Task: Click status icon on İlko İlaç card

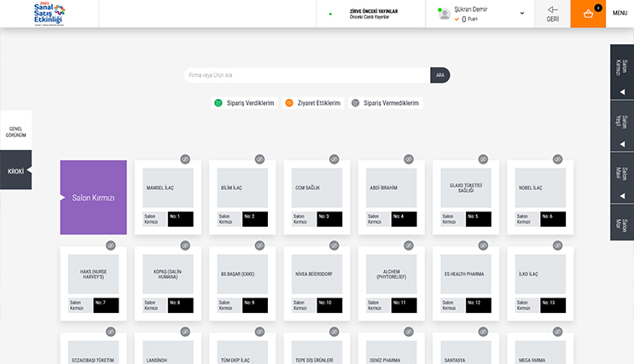Action: tap(557, 246)
